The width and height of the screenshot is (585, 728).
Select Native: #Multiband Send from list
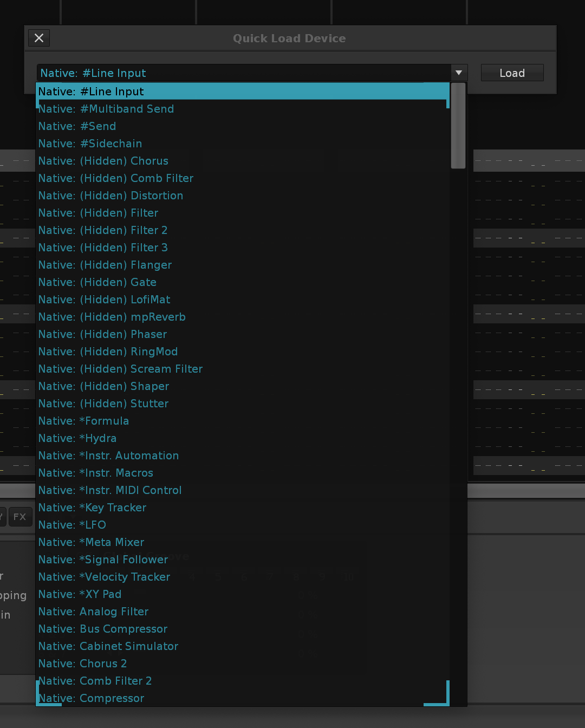[x=106, y=109]
